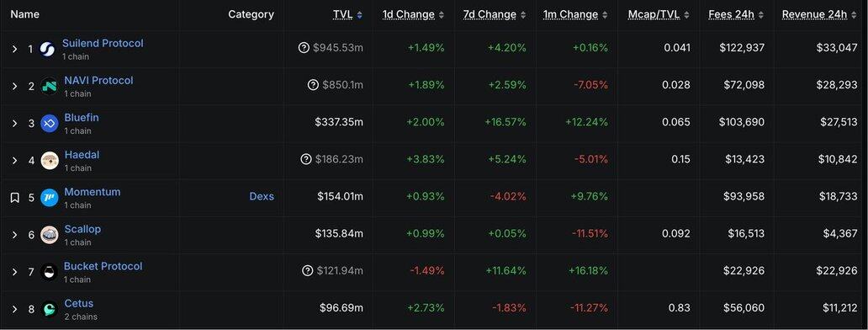Click the Cetus logo icon
This screenshot has height=330, width=868.
[x=50, y=309]
